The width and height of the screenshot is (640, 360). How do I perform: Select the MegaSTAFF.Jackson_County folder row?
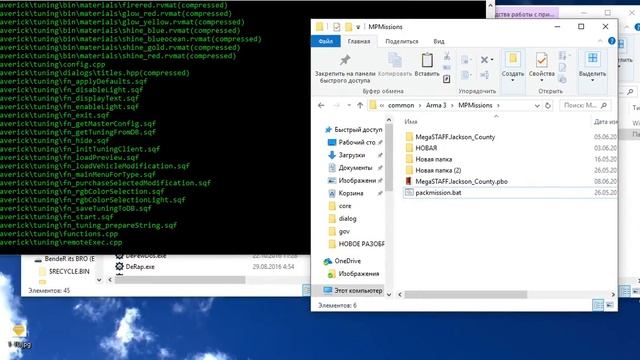[510, 137]
